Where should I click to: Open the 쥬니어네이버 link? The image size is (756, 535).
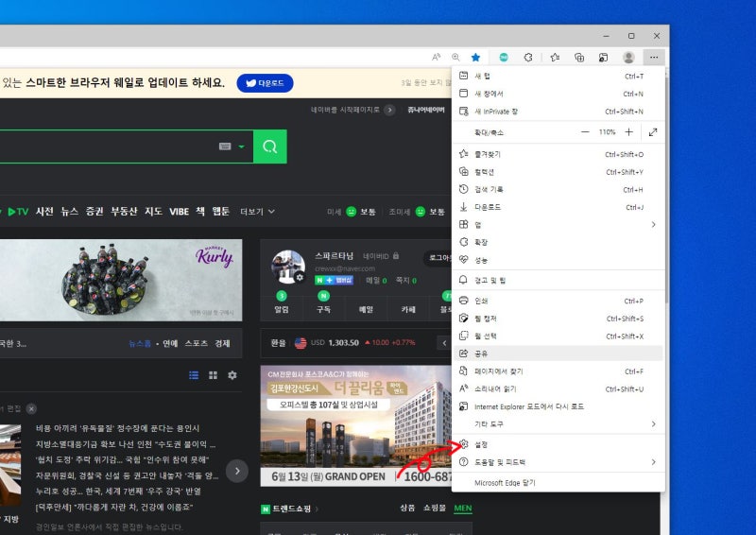426,110
